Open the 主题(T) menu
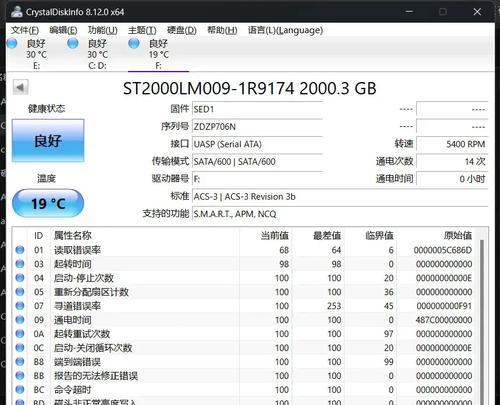500x405 pixels. (142, 30)
